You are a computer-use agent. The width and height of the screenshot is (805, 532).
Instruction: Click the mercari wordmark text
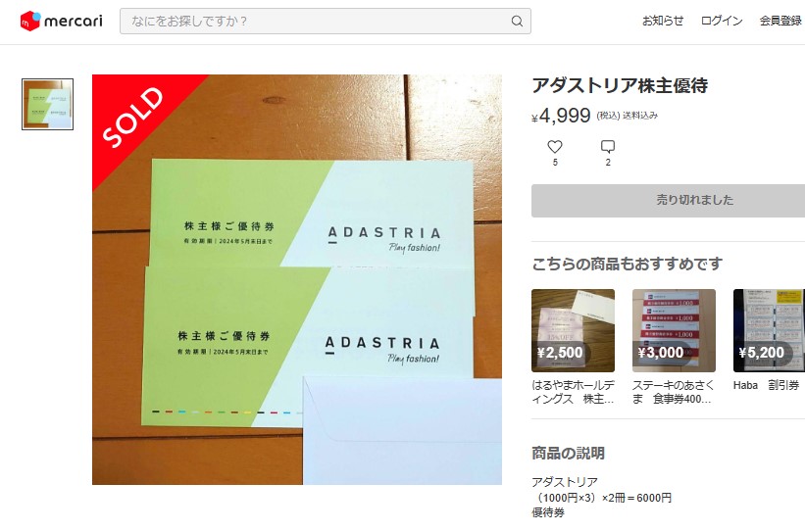(x=73, y=21)
